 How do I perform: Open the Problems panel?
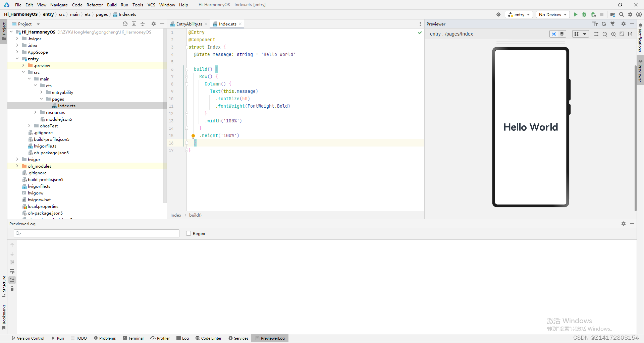point(105,338)
